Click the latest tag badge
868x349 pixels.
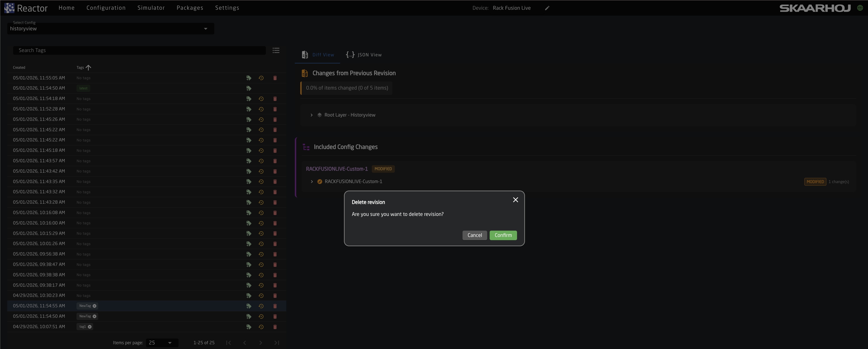point(83,88)
